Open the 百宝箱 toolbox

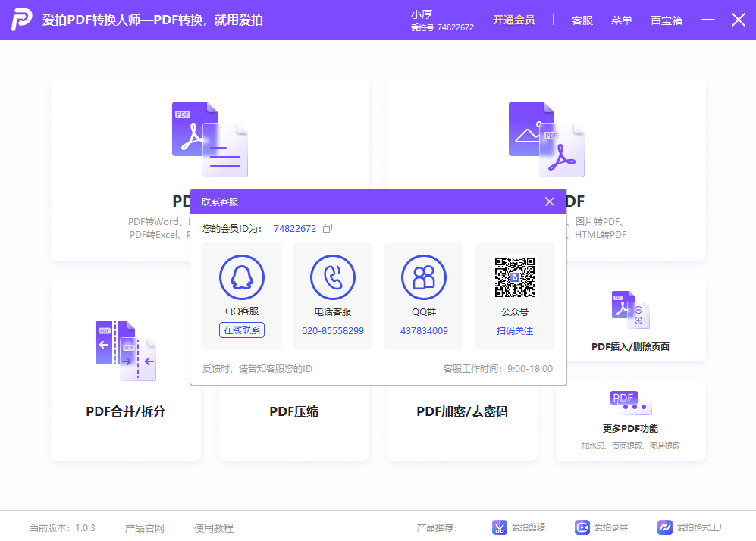(x=667, y=20)
